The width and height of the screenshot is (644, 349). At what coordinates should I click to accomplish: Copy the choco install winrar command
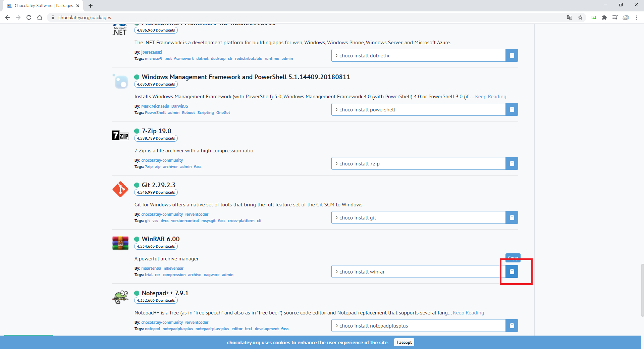coord(512,271)
